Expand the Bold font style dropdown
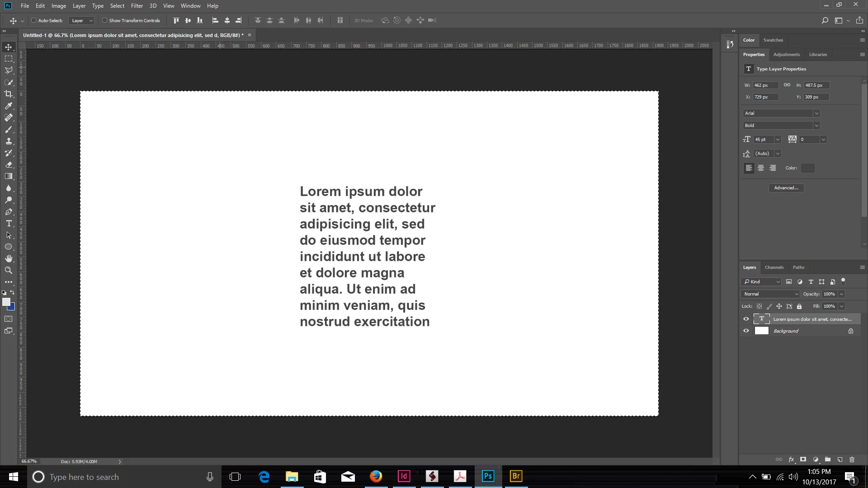The height and width of the screenshot is (488, 868). pyautogui.click(x=816, y=126)
